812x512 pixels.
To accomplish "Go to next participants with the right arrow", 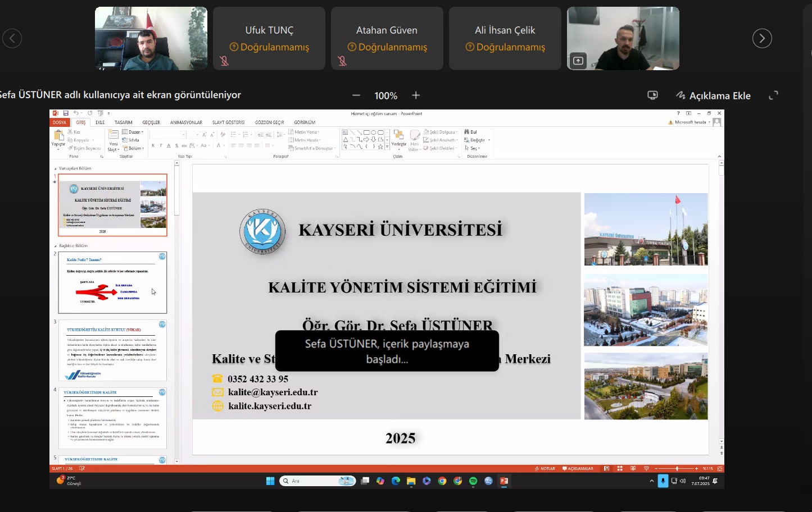I will click(762, 38).
